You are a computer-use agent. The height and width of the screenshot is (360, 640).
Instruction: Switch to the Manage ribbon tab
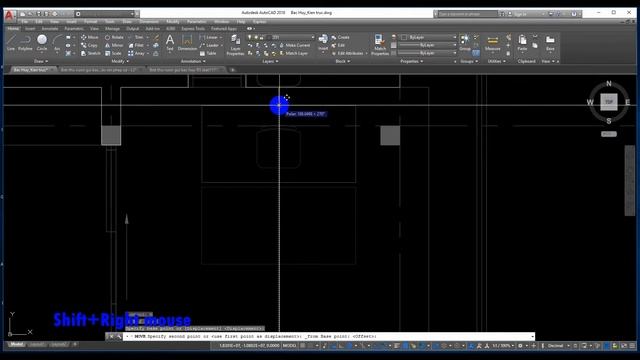pos(112,29)
